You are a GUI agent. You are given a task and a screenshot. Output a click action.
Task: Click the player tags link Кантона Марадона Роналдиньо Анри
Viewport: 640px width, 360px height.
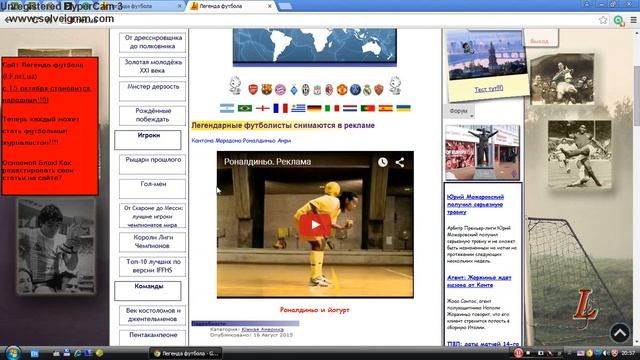(241, 141)
